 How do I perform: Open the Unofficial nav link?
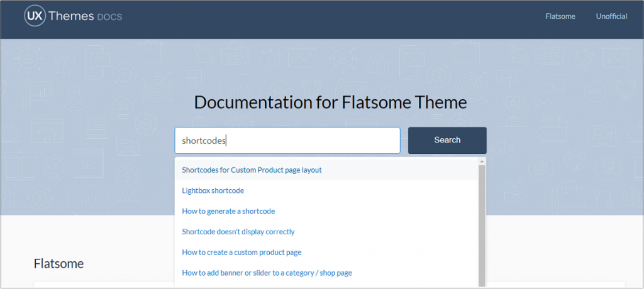coord(611,16)
